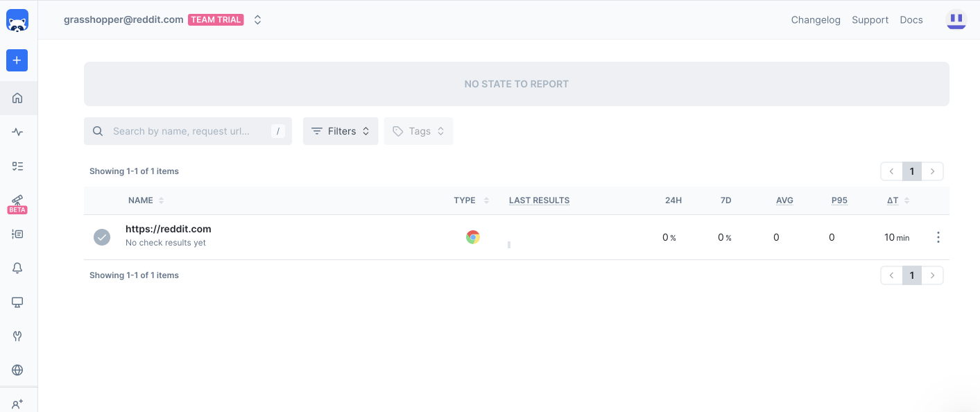This screenshot has height=412, width=980.
Task: Go to the Docs page
Action: click(911, 19)
